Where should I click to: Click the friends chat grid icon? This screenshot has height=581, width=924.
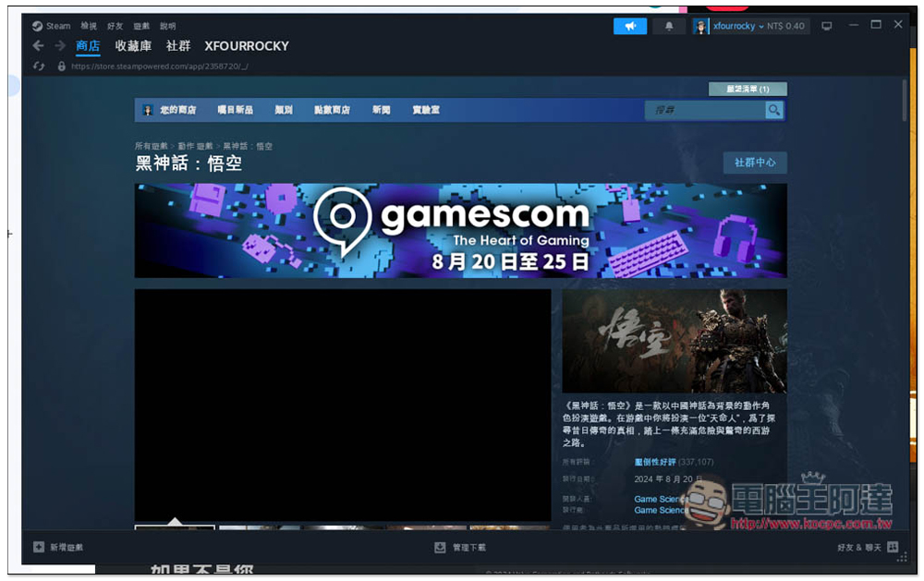[893, 547]
